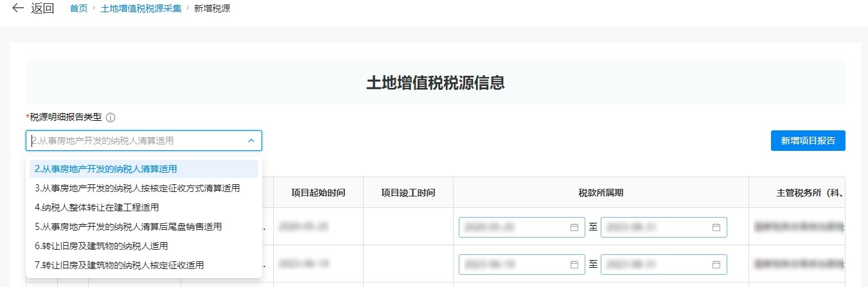Choose 5.从事房地产开发的纳税人清算后尾盘销售适用
This screenshot has height=287, width=868.
[x=128, y=227]
